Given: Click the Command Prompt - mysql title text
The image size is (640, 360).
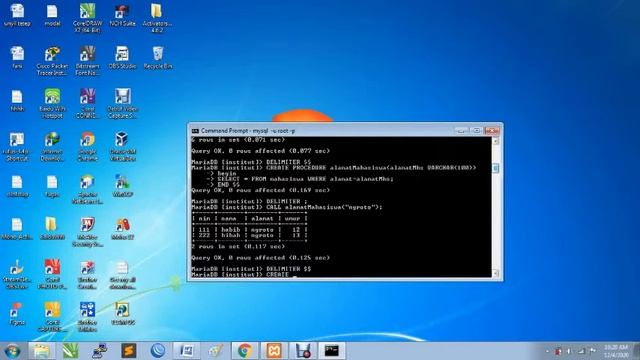Looking at the screenshot, I should pyautogui.click(x=248, y=131).
